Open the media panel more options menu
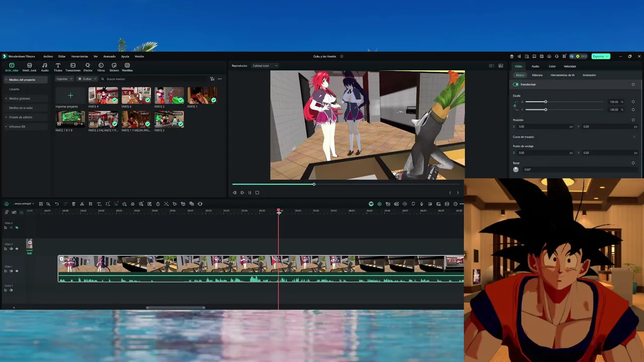Image resolution: width=644 pixels, height=362 pixels. (219, 79)
